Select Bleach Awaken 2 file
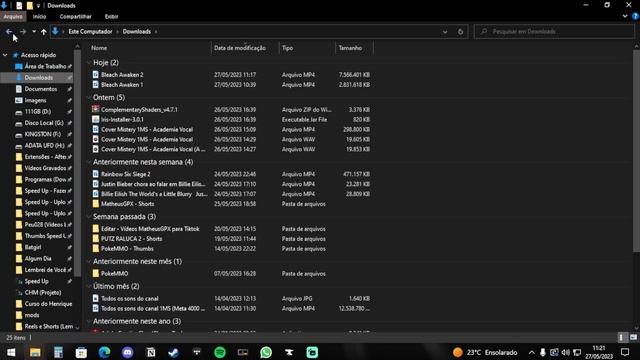640x360 pixels. point(122,75)
